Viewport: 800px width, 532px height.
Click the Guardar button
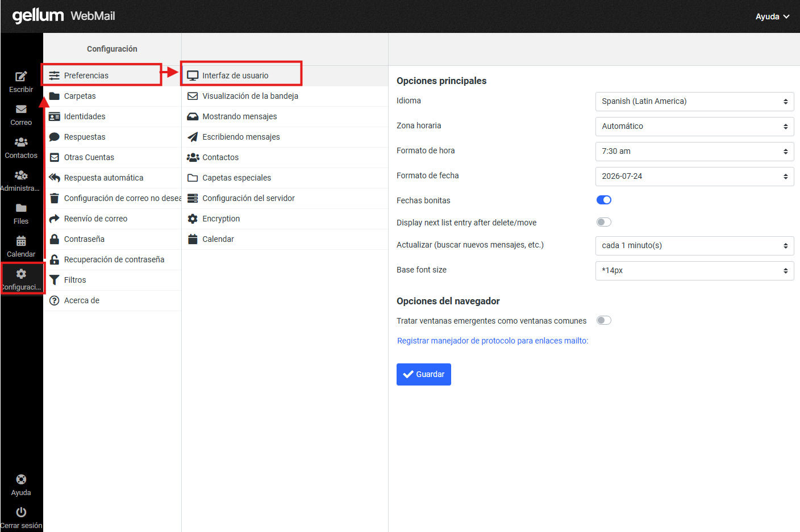[424, 374]
